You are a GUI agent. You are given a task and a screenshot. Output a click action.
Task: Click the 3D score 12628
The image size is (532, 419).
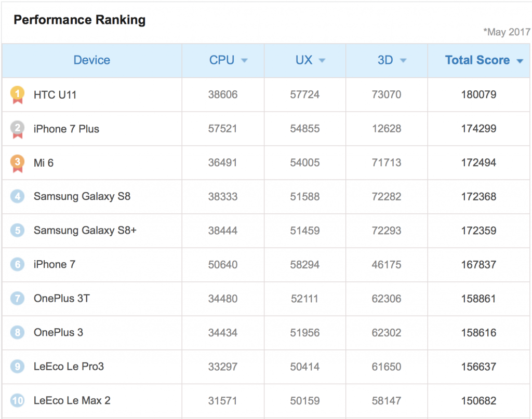click(387, 128)
